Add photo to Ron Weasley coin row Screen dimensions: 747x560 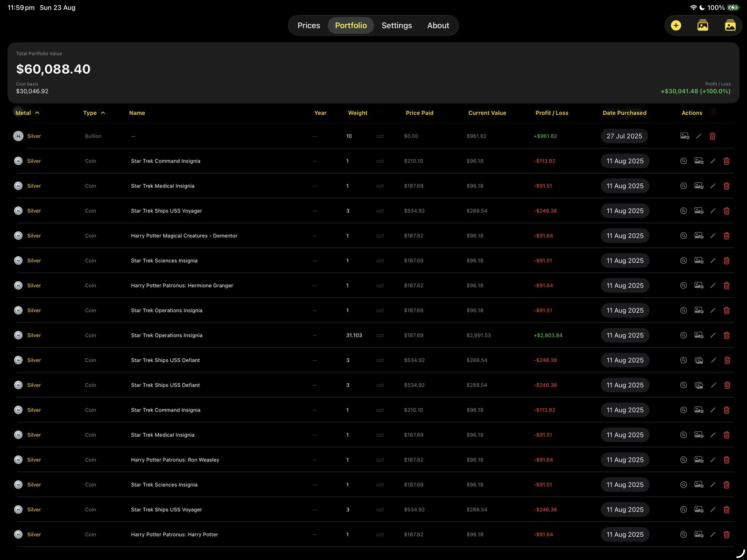(699, 460)
